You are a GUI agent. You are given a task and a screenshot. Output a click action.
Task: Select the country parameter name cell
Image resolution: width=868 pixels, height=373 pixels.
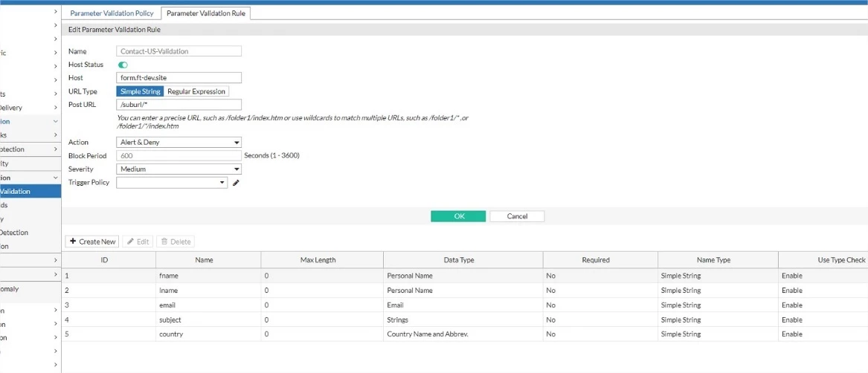coord(208,334)
